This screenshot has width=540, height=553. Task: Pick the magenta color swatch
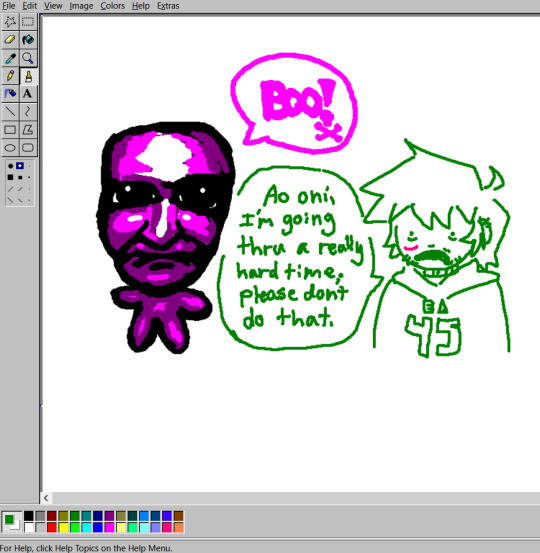tap(109, 528)
